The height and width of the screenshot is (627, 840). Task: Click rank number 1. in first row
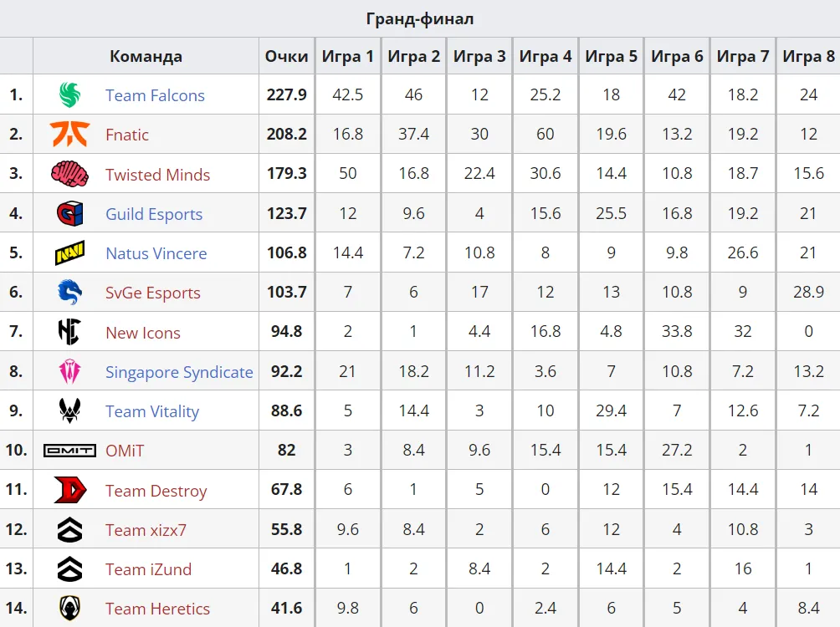(x=16, y=94)
